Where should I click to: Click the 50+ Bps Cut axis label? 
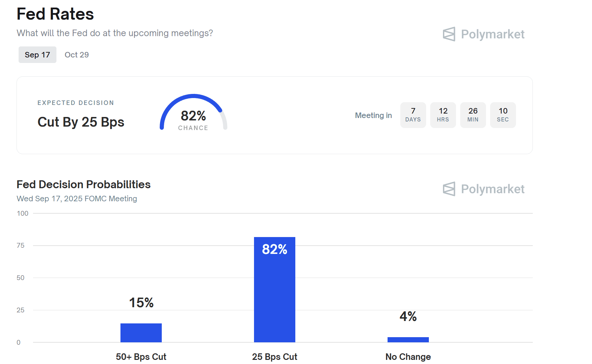click(141, 357)
